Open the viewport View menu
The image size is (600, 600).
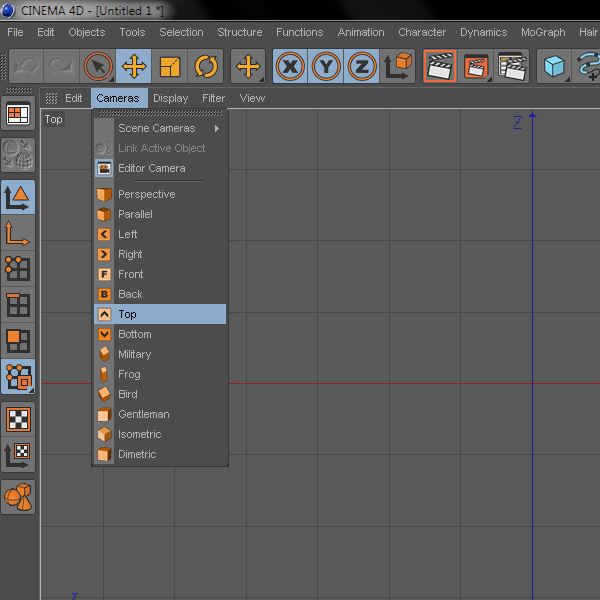pos(252,98)
